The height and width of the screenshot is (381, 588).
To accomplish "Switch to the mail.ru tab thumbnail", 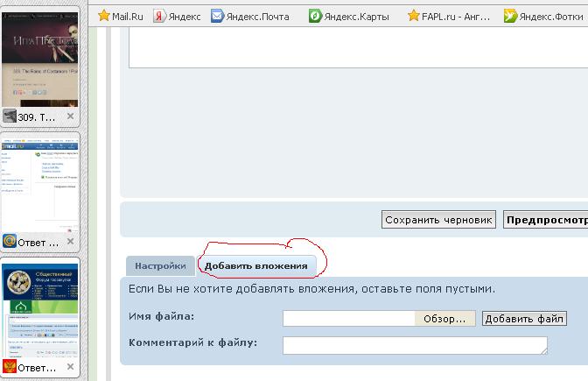I will (x=40, y=182).
